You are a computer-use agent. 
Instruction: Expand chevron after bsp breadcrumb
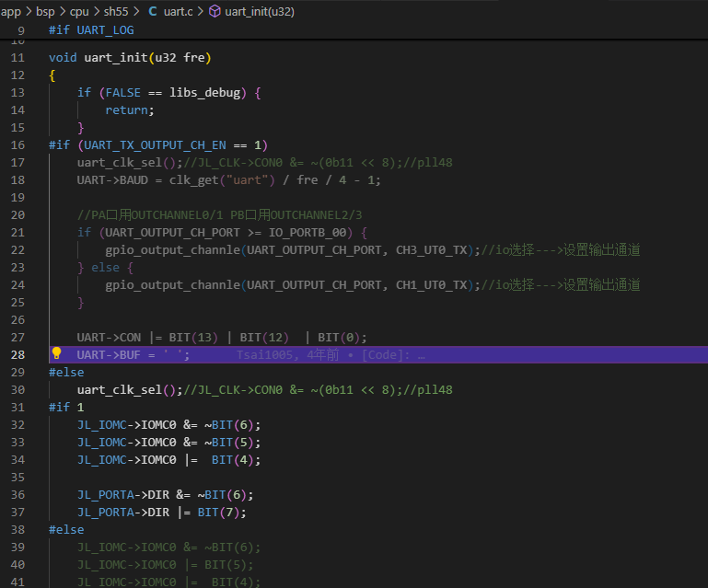coord(63,11)
